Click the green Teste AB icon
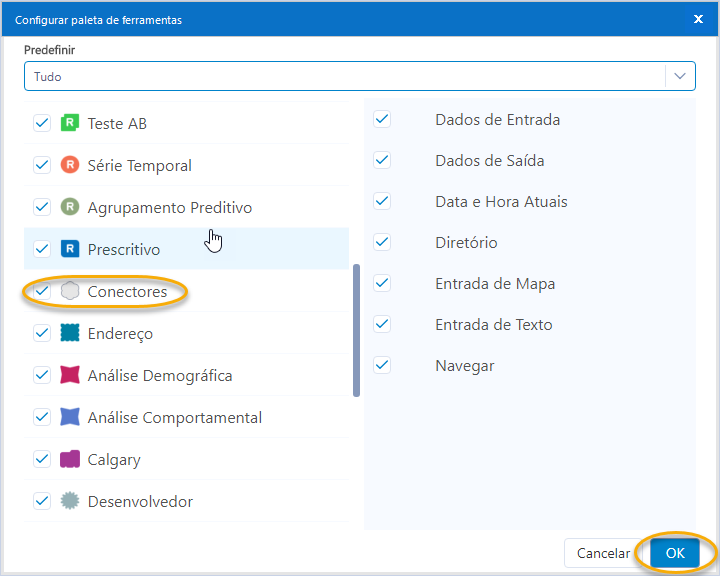Screen dimensions: 720x576 pos(70,124)
